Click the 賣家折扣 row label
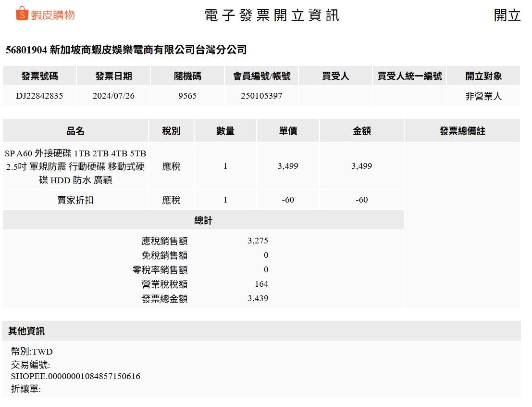Image resolution: width=532 pixels, height=407 pixels. point(75,200)
